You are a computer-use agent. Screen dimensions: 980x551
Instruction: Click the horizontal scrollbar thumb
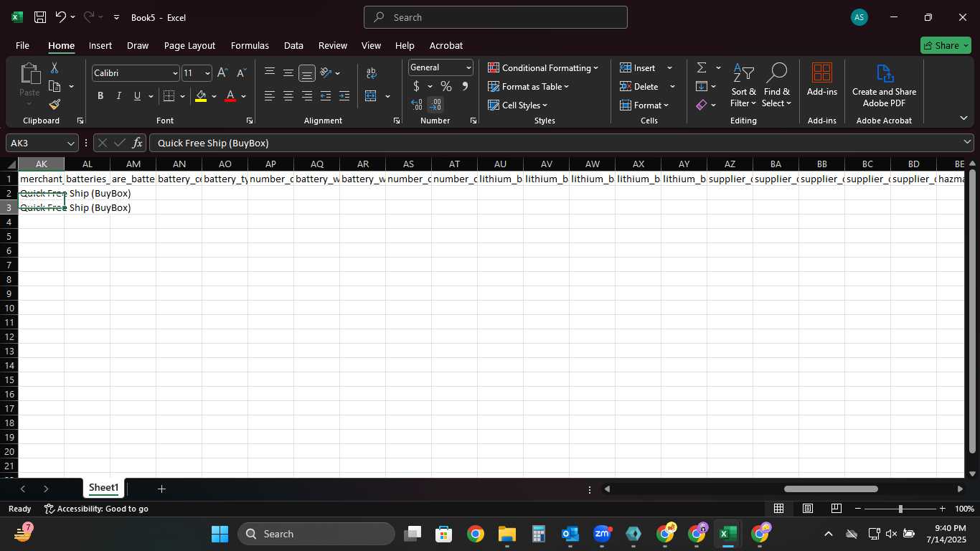point(831,489)
